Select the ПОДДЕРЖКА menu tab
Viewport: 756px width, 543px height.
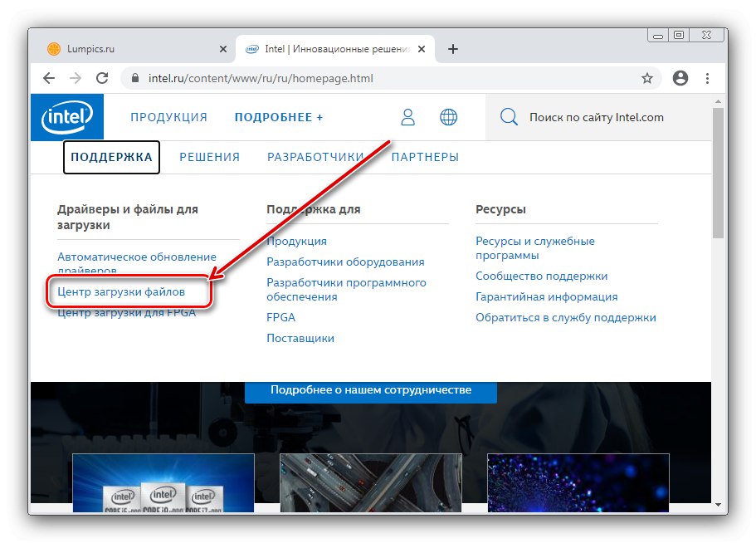[x=111, y=157]
